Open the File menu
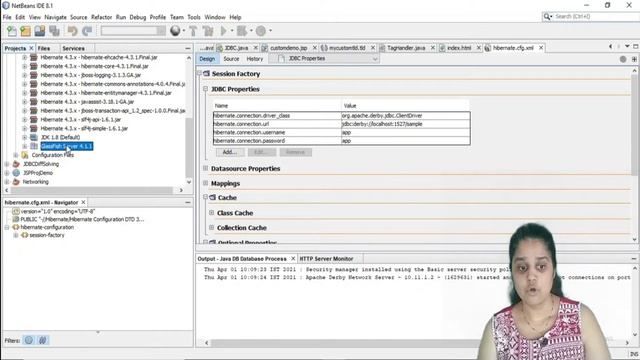The image size is (640, 360). click(x=7, y=17)
